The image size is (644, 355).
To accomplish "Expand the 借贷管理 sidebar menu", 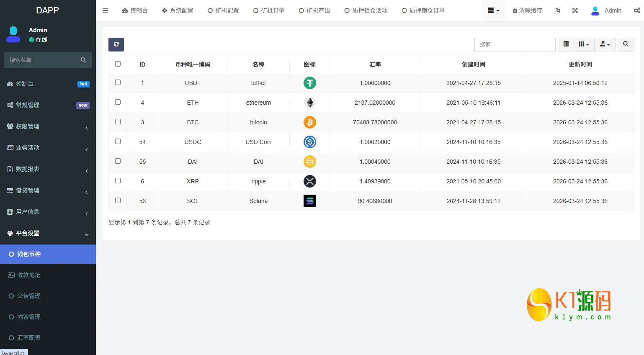I will click(x=48, y=190).
